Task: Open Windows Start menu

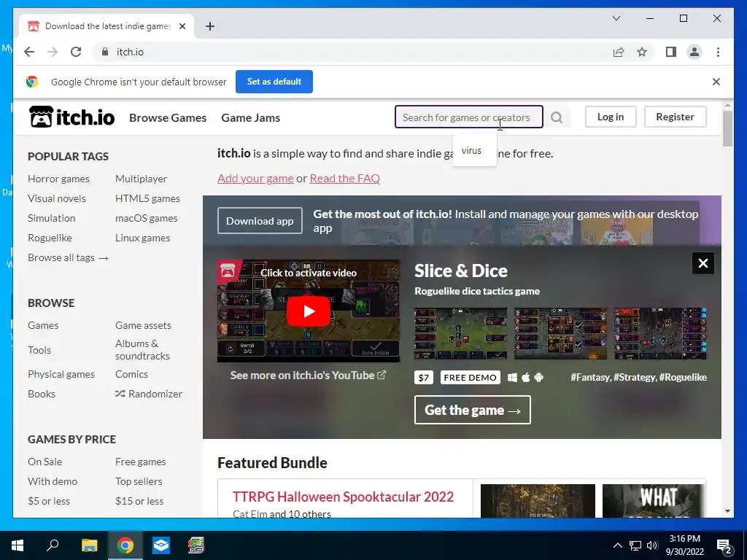Action: coord(18,545)
